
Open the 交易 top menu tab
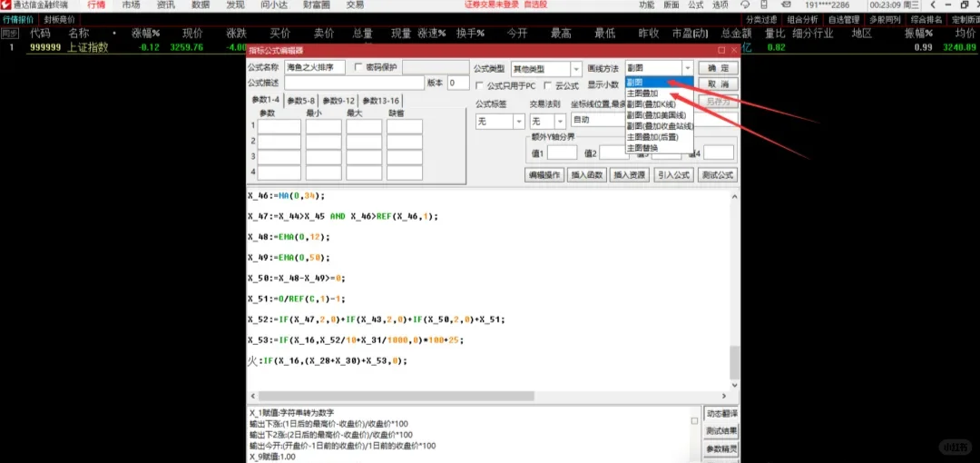click(355, 5)
